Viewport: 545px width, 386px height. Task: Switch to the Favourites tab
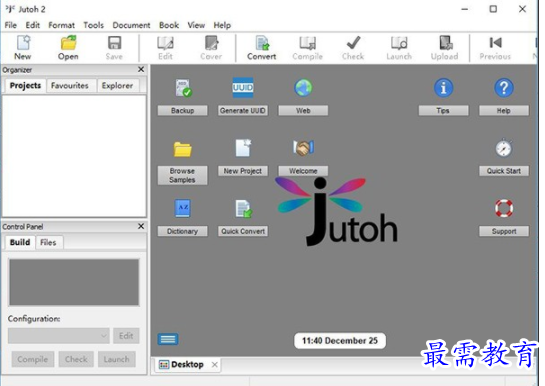click(x=70, y=85)
